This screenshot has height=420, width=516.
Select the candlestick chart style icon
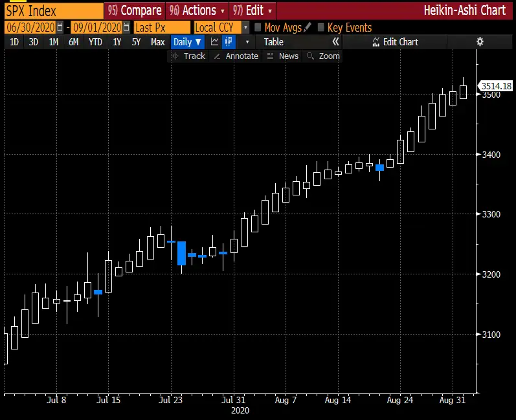pos(229,42)
